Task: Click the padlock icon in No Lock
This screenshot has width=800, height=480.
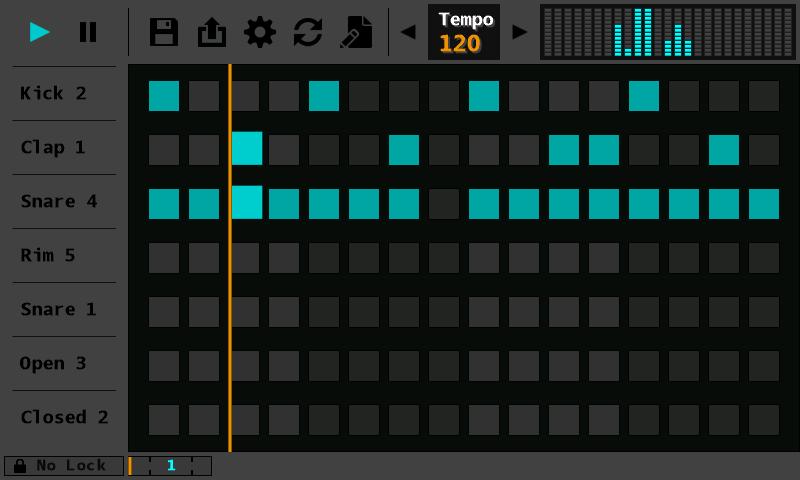Action: (x=20, y=466)
